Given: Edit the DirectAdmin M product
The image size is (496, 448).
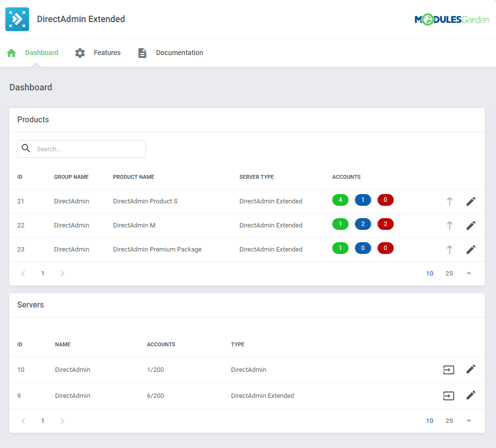Looking at the screenshot, I should (x=471, y=225).
